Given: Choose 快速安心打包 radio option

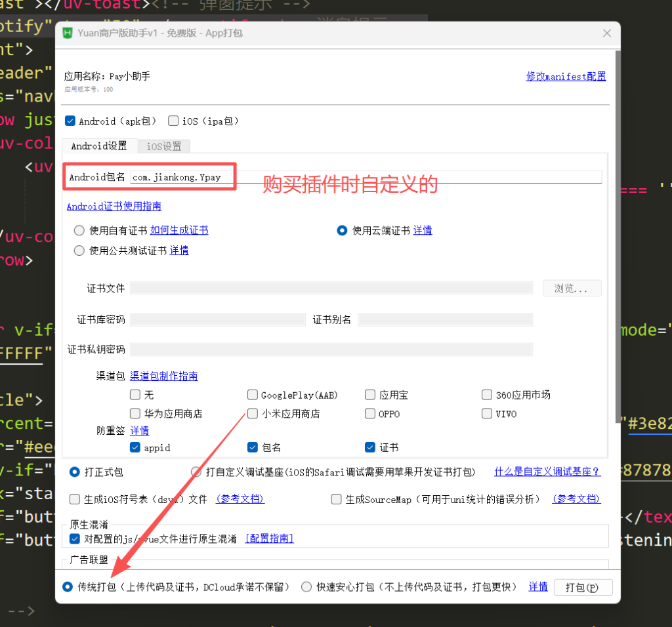Looking at the screenshot, I should pos(306,587).
